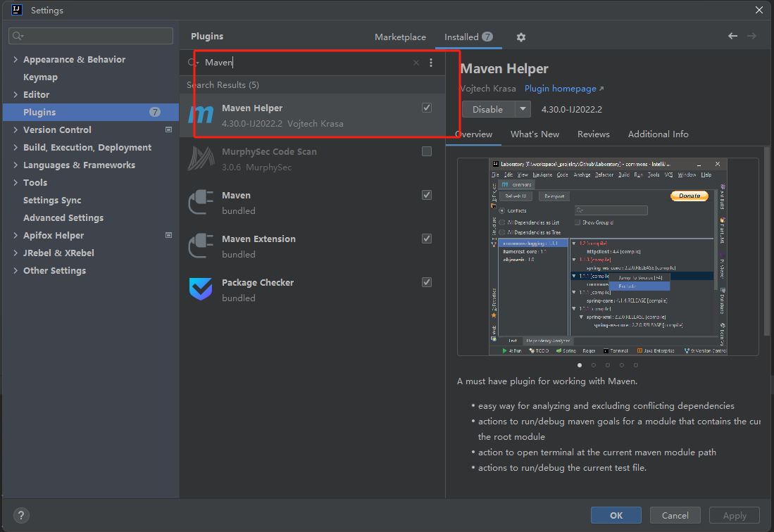774x532 pixels.
Task: Show the third screenshot via pagination dot
Action: 608,365
